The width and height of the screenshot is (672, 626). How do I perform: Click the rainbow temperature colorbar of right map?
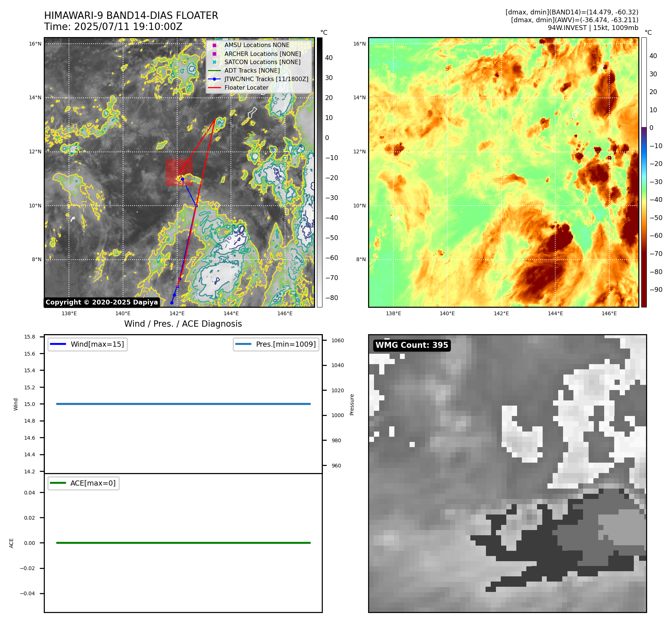644,172
